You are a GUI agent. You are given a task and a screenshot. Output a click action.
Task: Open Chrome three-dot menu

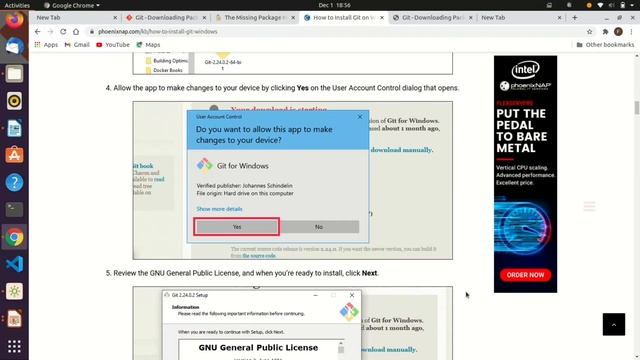[631, 31]
